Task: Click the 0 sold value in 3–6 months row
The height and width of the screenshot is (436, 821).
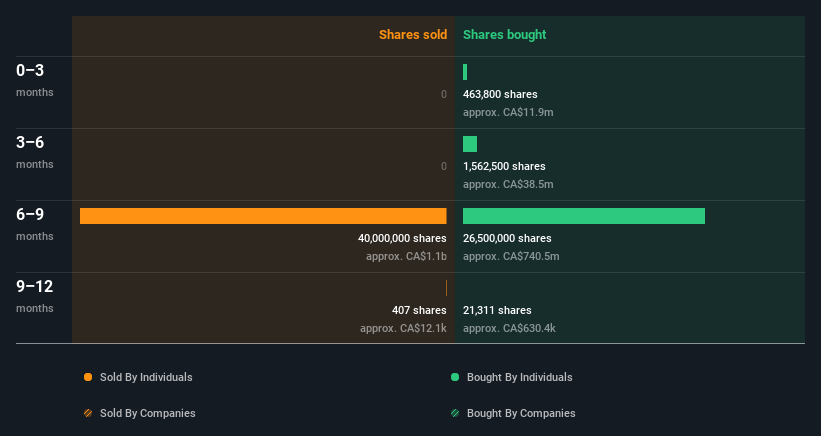Action: [x=444, y=166]
